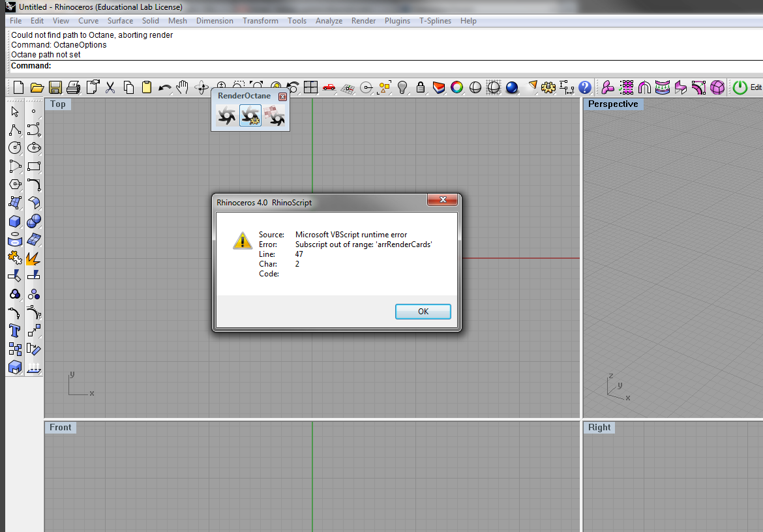Save the model using floppy disk icon
This screenshot has width=763, height=532.
tap(55, 87)
